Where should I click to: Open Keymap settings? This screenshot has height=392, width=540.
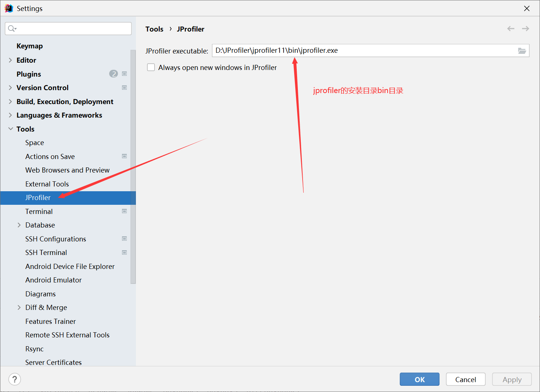[x=30, y=46]
